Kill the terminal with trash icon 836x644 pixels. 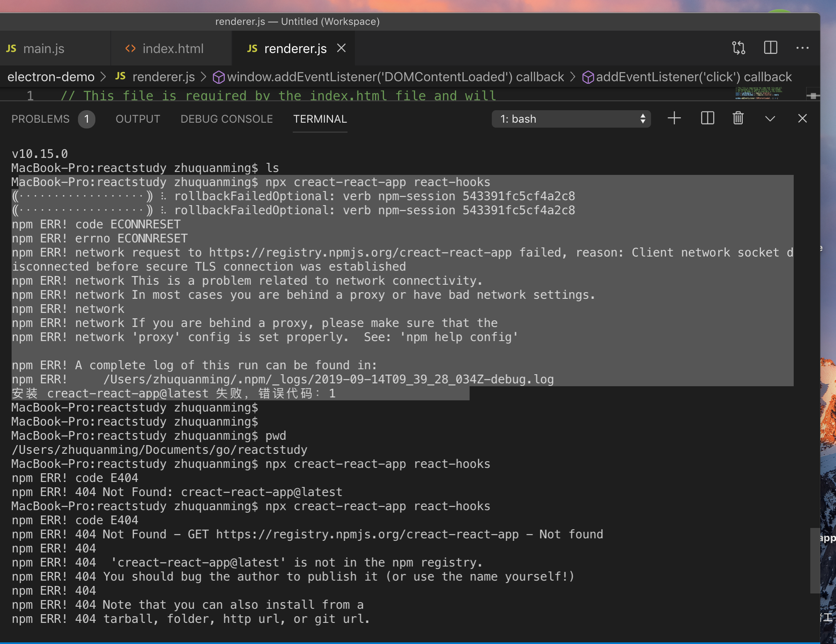738,119
